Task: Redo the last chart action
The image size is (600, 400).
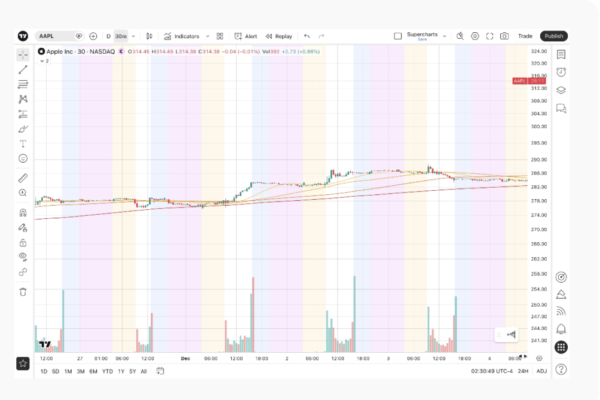Action: pos(321,36)
